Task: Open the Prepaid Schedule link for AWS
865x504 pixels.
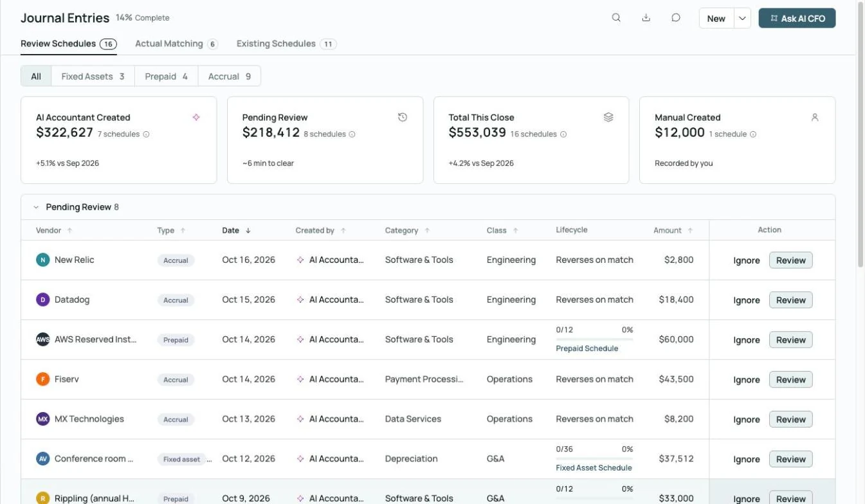Action: coord(587,348)
